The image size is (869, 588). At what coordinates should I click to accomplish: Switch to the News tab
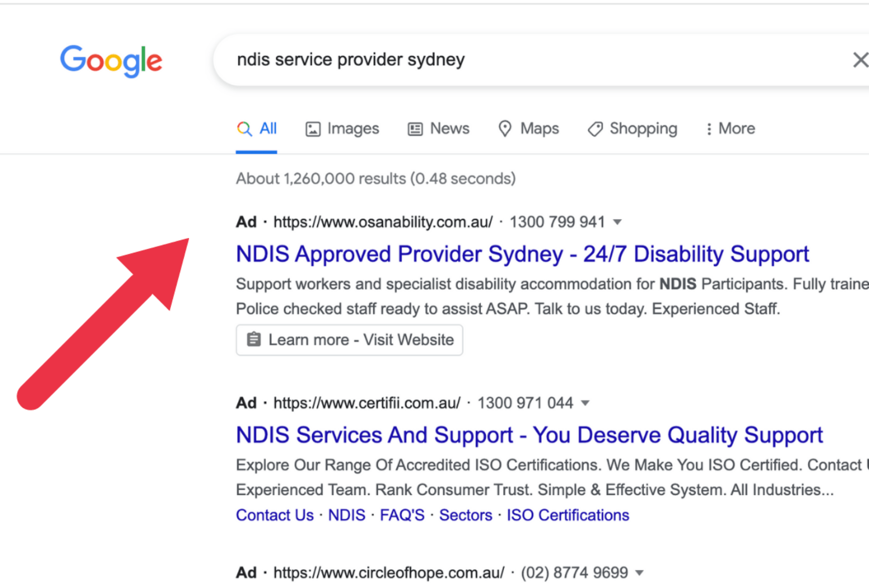point(449,129)
